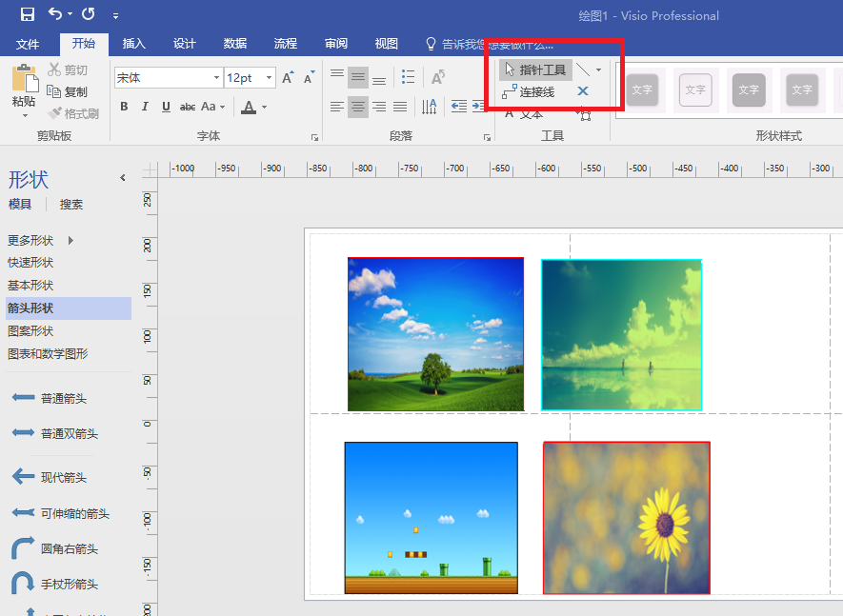843x616 pixels.
Task: Undo the last action
Action: [55, 13]
